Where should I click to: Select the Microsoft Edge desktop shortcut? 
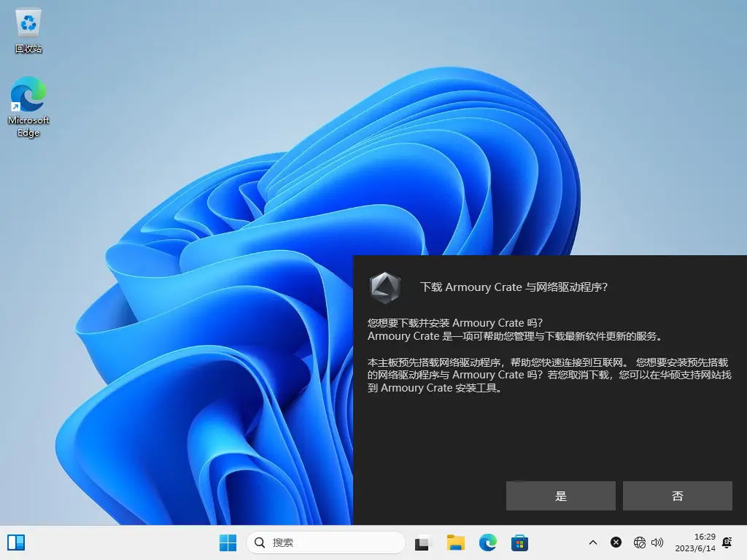tap(28, 107)
